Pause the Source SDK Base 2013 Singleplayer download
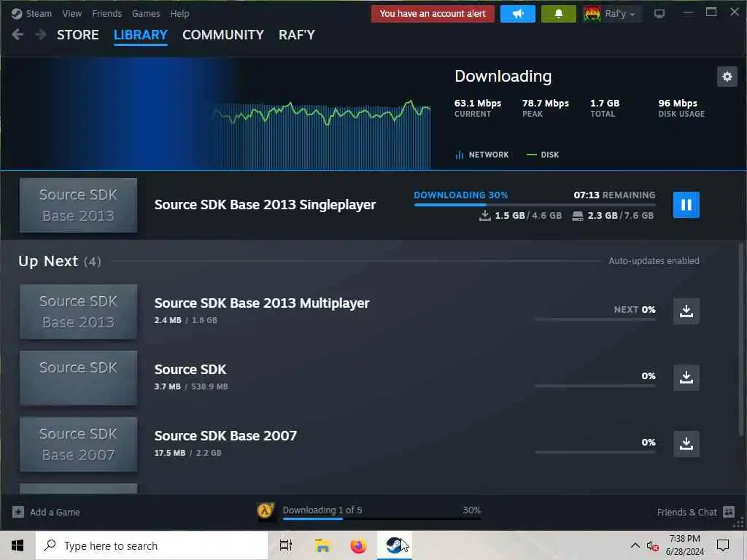This screenshot has height=560, width=747. (x=686, y=205)
